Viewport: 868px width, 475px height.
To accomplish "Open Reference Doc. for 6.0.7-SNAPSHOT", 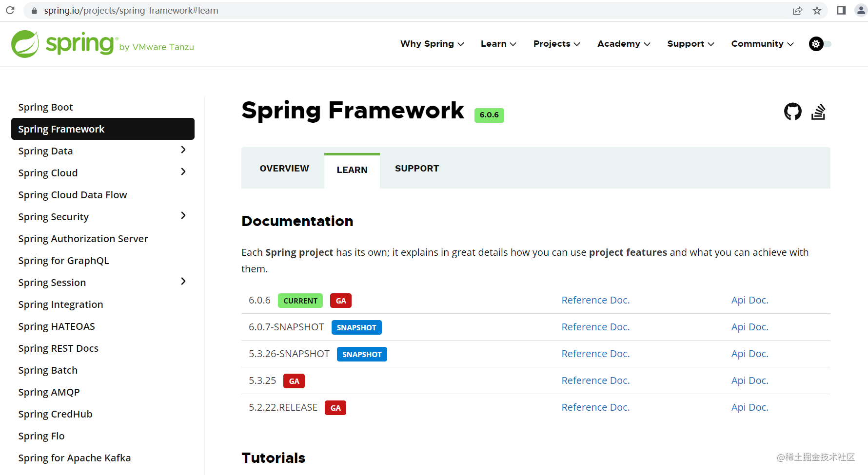I will coord(595,327).
